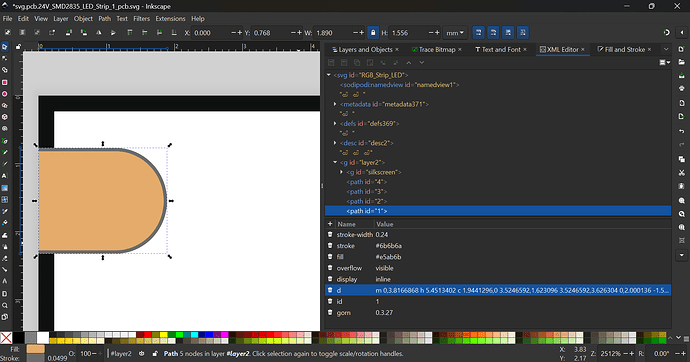This screenshot has height=362, width=690.
Task: Toggle the width and height ratio lock
Action: click(x=373, y=33)
